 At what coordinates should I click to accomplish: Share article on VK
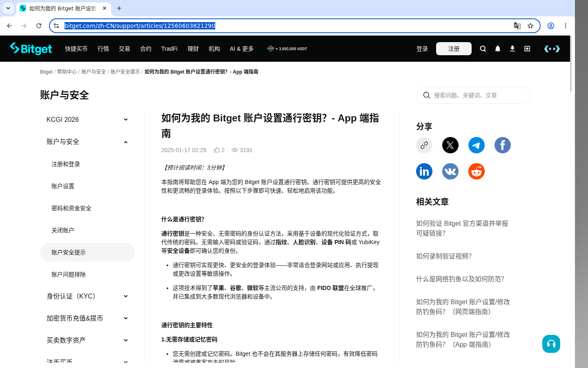450,171
